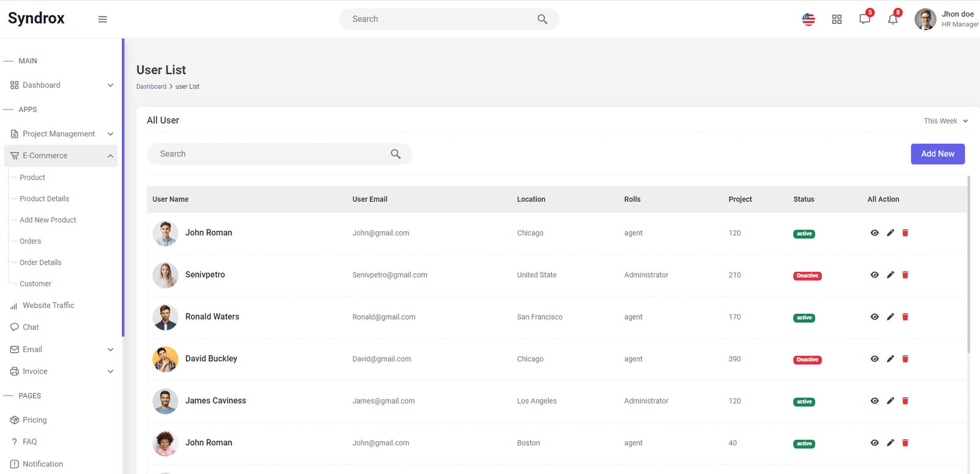Open the Customer page
Screen dimensions: 980x474
tap(36, 284)
